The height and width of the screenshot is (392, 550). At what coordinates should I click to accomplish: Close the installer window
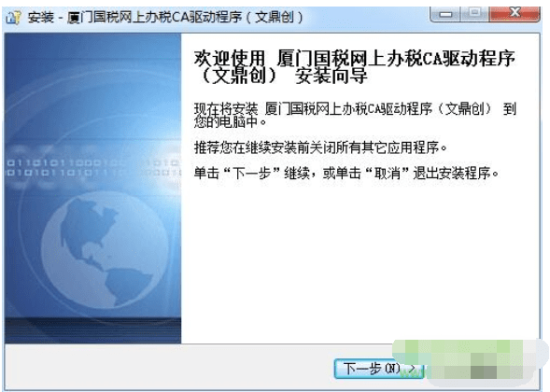(x=515, y=14)
